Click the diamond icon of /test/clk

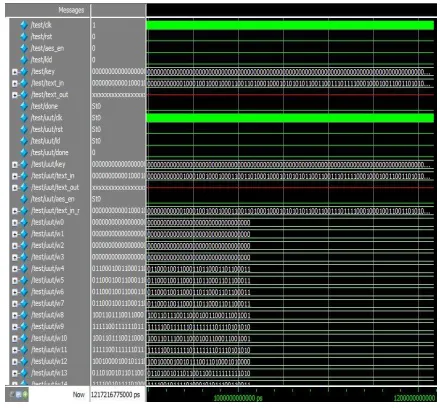24,25
